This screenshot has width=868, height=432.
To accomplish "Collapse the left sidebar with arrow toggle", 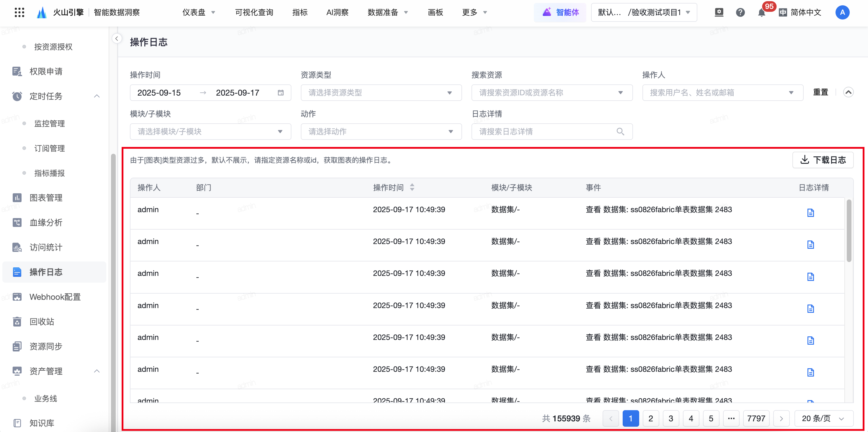I will (117, 39).
